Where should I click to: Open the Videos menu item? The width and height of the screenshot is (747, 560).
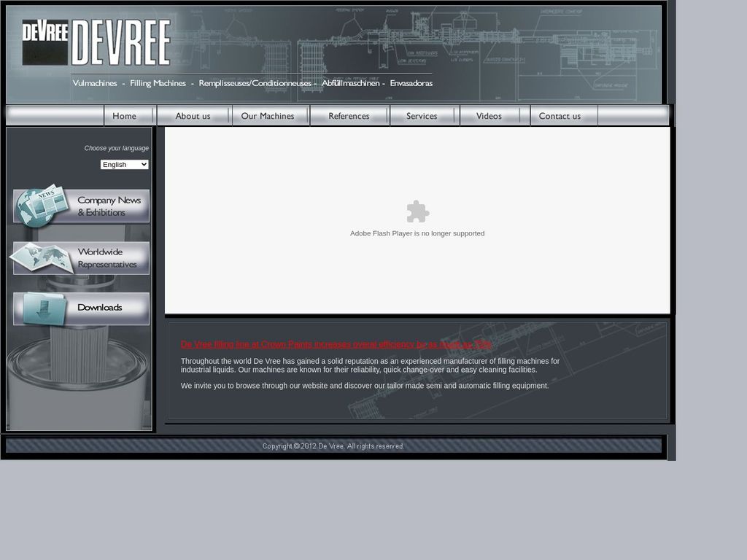489,116
